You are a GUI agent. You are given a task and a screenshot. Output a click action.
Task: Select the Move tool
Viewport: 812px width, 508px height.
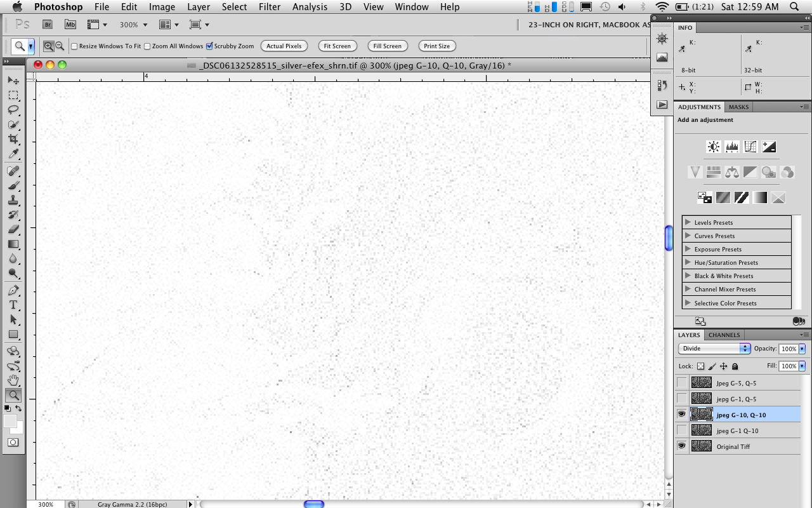pyautogui.click(x=13, y=81)
